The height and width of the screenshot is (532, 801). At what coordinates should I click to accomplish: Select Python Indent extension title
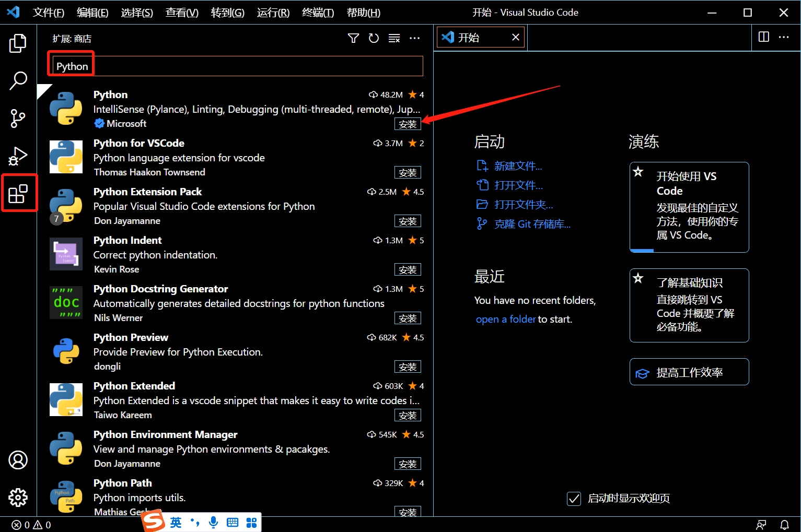127,240
